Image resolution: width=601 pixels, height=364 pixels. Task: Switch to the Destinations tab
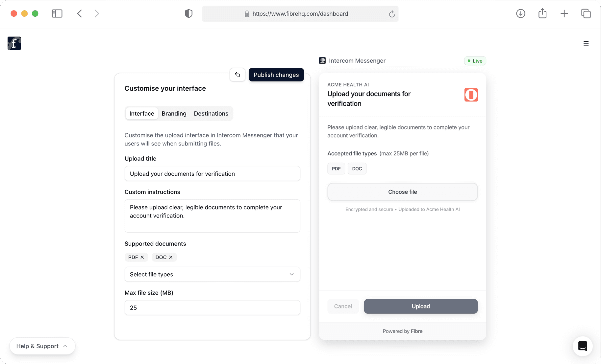tap(211, 114)
